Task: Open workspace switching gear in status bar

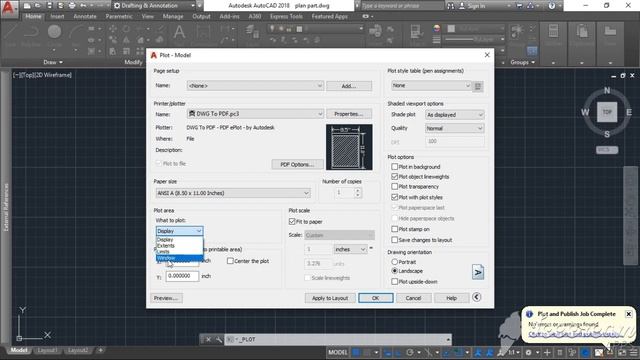Action: click(529, 352)
